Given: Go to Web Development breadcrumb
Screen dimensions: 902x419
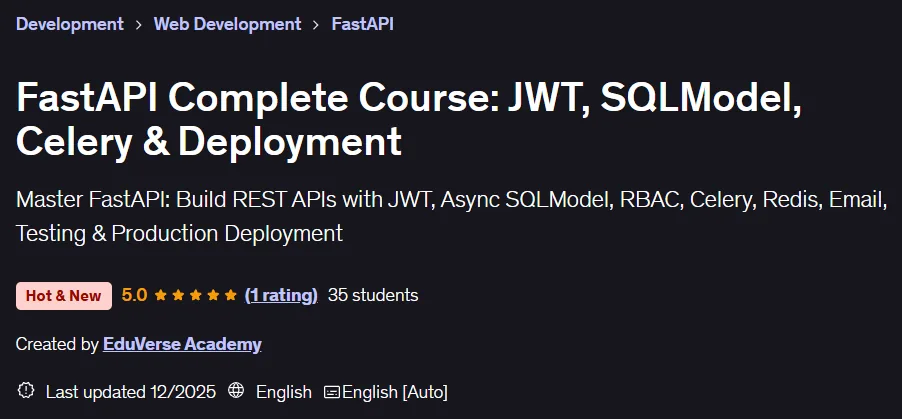Looking at the screenshot, I should click(x=227, y=24).
